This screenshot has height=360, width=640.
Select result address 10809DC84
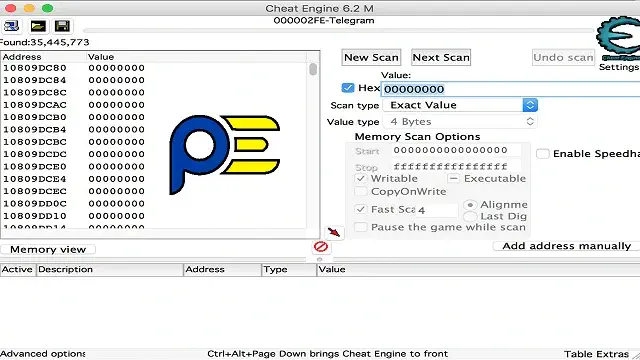[35, 80]
